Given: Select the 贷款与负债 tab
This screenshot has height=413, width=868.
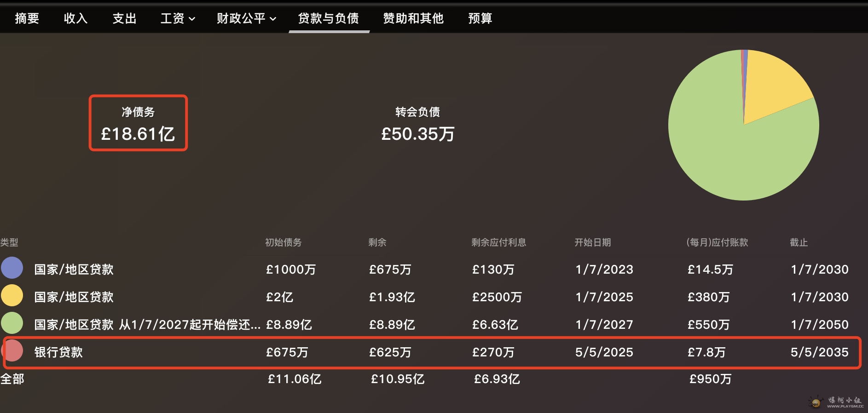Looking at the screenshot, I should tap(329, 18).
